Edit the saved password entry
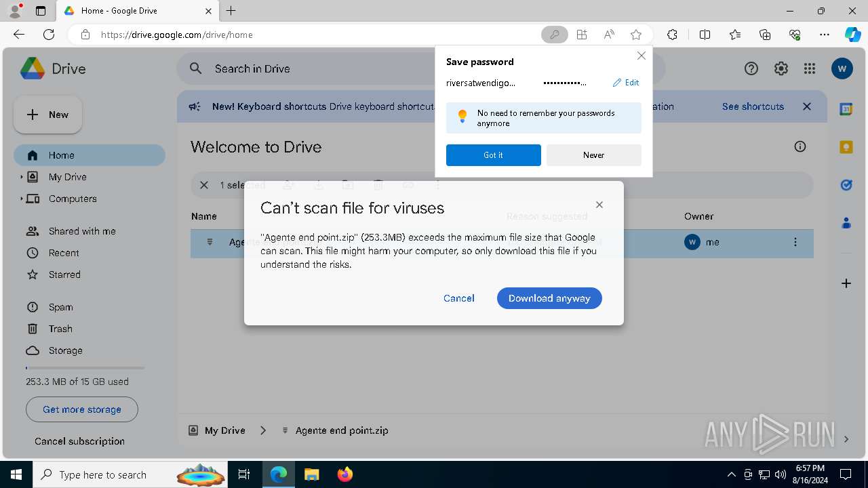 626,83
